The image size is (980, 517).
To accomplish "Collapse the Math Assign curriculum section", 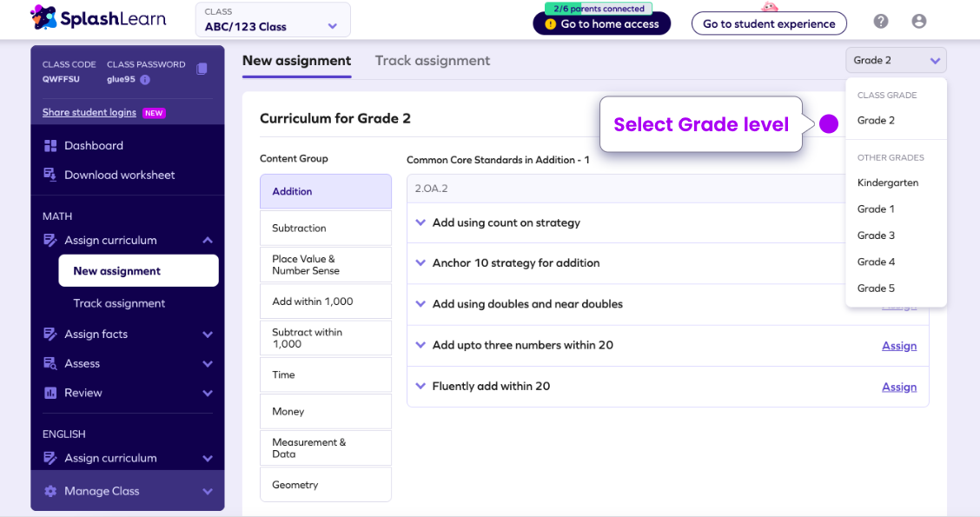I will [207, 240].
